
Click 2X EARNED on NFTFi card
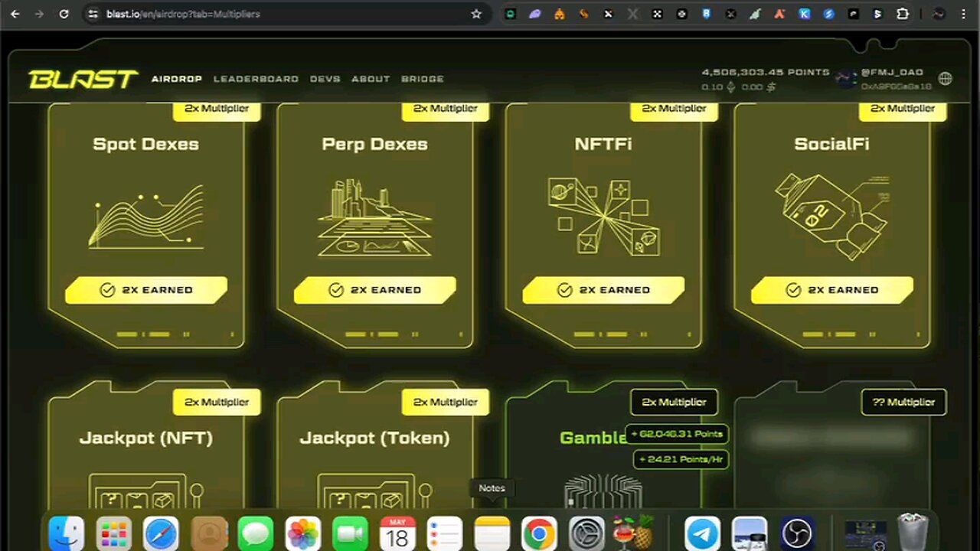click(604, 290)
